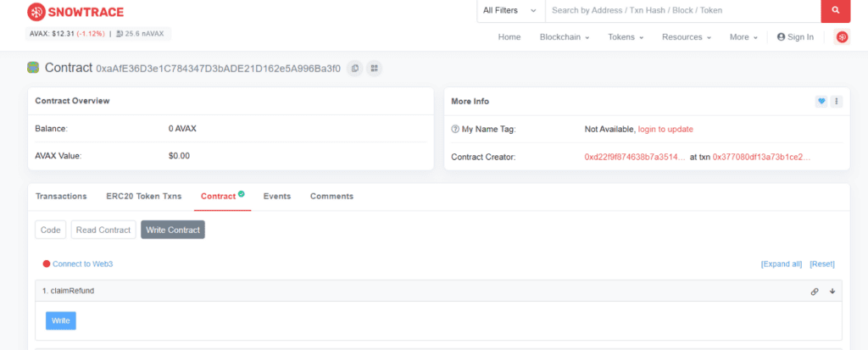Click the Snowtrace logo

click(75, 11)
